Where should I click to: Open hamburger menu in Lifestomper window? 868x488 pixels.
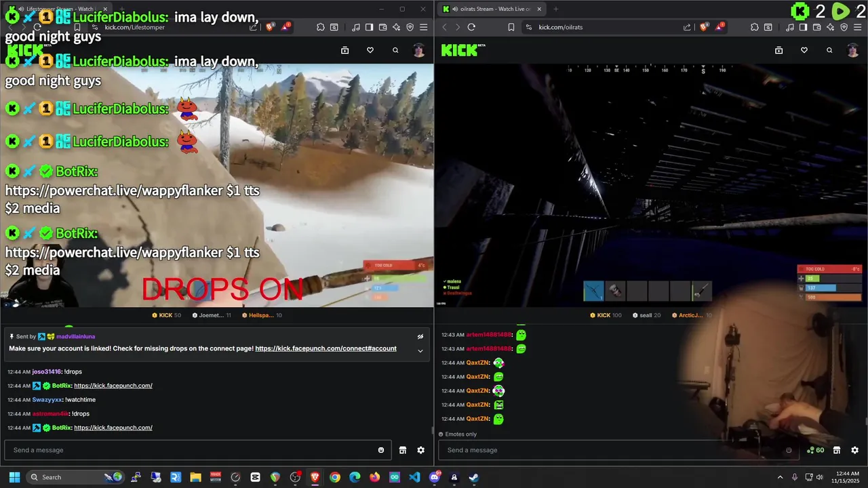424,27
